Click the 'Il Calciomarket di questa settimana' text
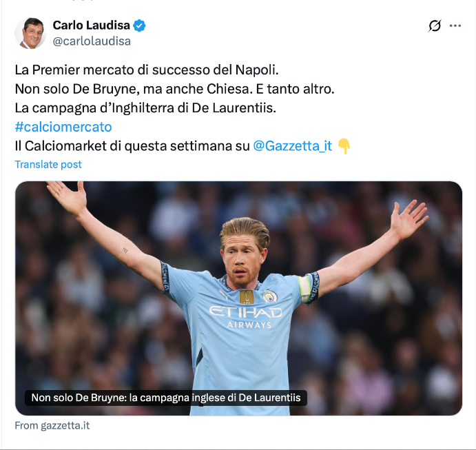The width and height of the screenshot is (476, 450). point(132,146)
